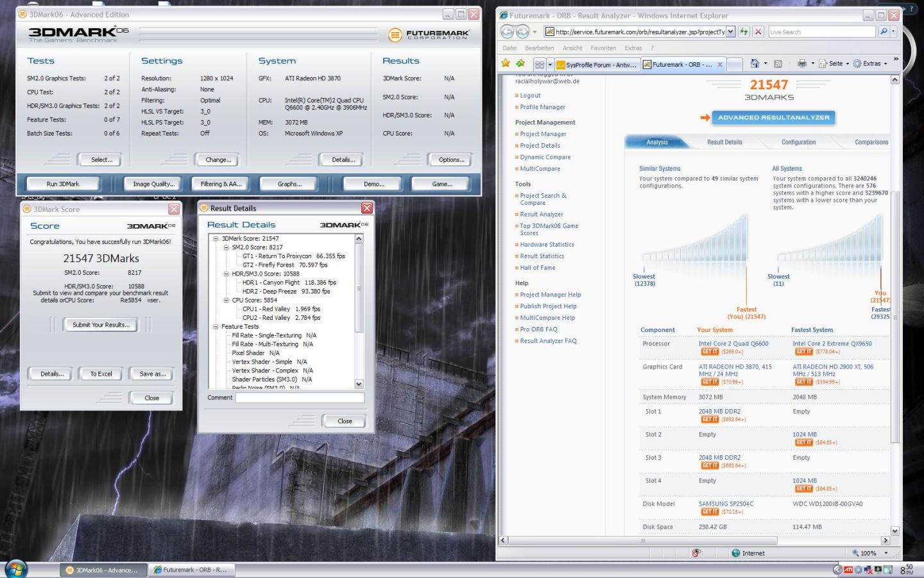Image resolution: width=924 pixels, height=578 pixels.
Task: Open the address bar dropdown arrow
Action: [730, 31]
